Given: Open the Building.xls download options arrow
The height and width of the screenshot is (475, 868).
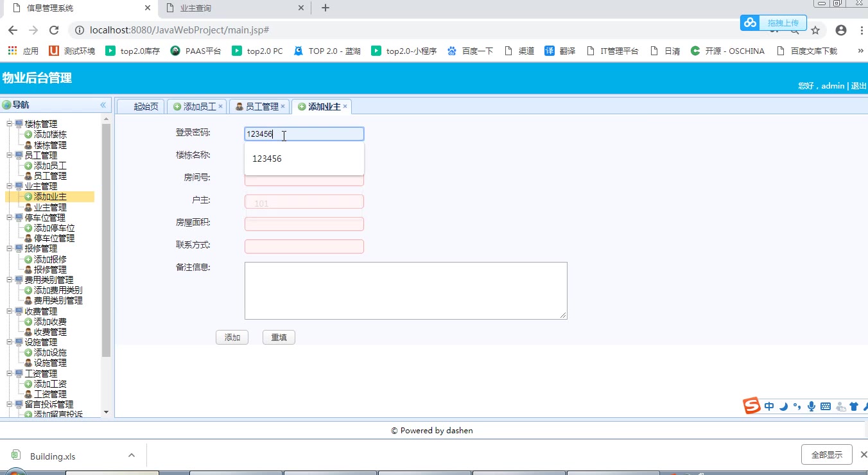Looking at the screenshot, I should click(x=132, y=455).
